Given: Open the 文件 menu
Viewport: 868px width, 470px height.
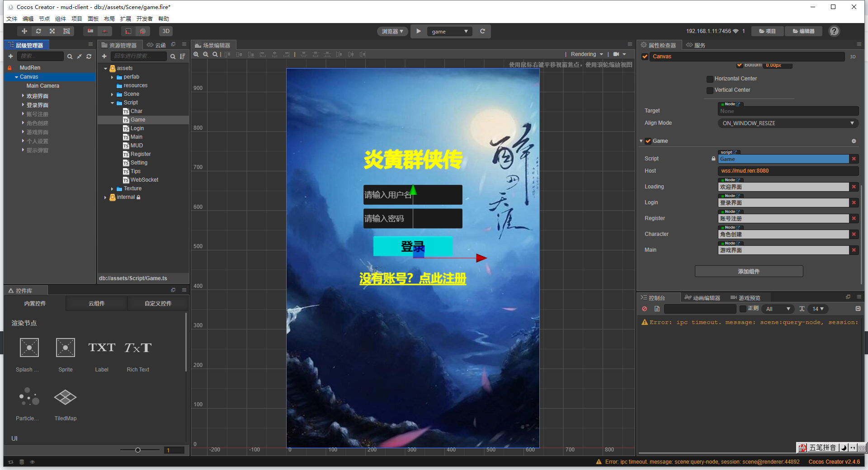Looking at the screenshot, I should (12, 19).
